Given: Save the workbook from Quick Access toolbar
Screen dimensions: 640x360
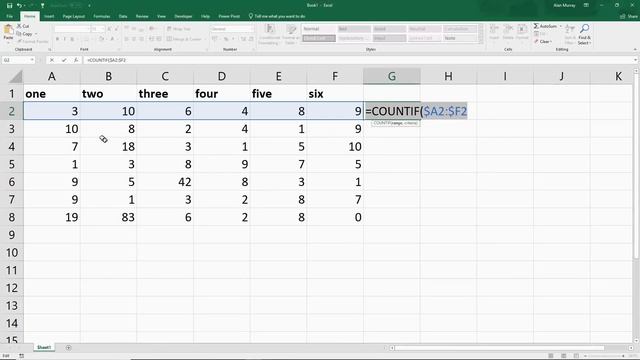Looking at the screenshot, I should tap(9, 5).
